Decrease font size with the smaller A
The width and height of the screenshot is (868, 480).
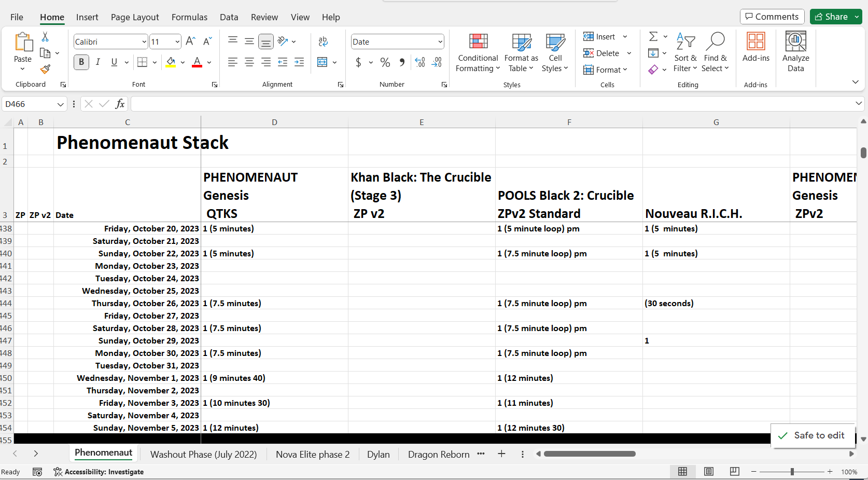(207, 42)
